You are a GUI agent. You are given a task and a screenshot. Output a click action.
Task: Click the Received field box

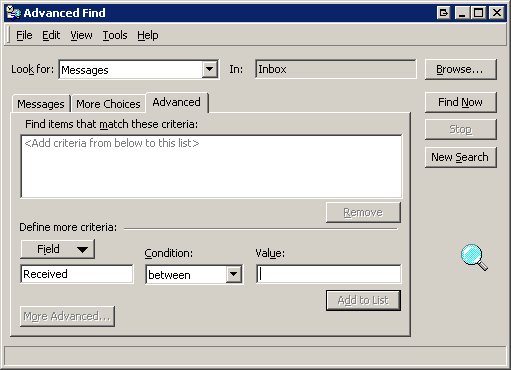[77, 274]
